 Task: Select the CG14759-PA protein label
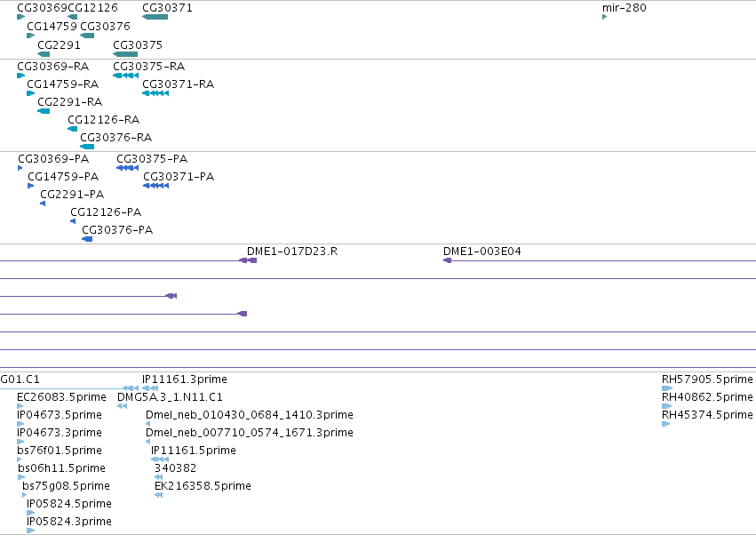63,177
